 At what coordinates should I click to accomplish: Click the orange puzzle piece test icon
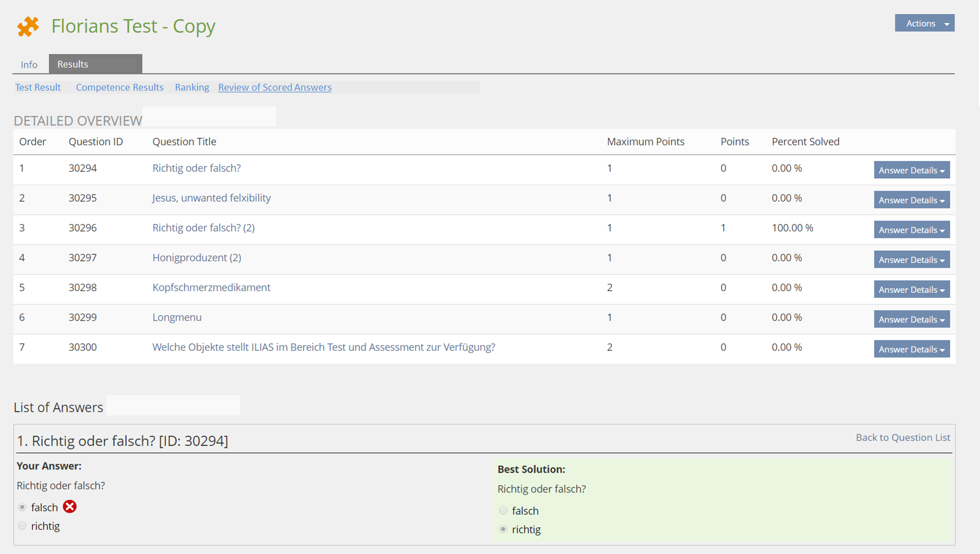(28, 26)
